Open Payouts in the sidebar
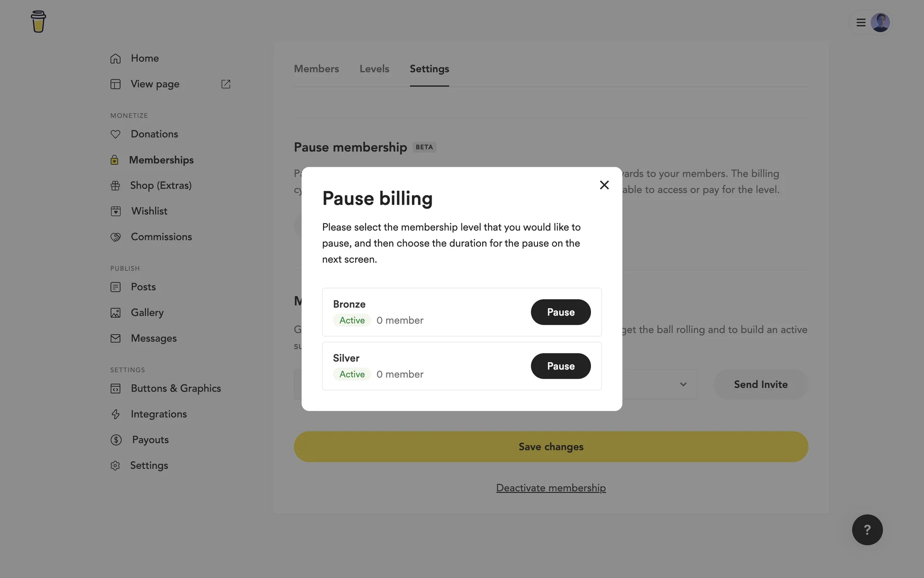This screenshot has width=924, height=578. point(150,440)
